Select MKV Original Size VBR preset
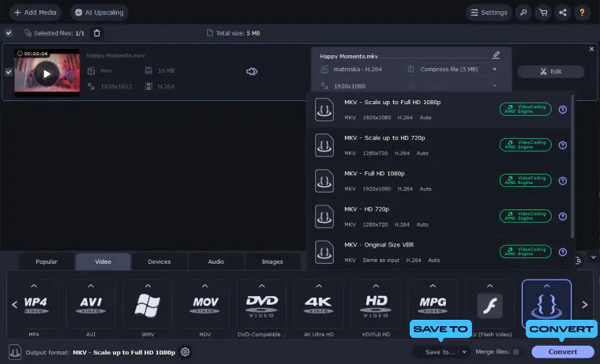This screenshot has width=600, height=364. tap(440, 252)
